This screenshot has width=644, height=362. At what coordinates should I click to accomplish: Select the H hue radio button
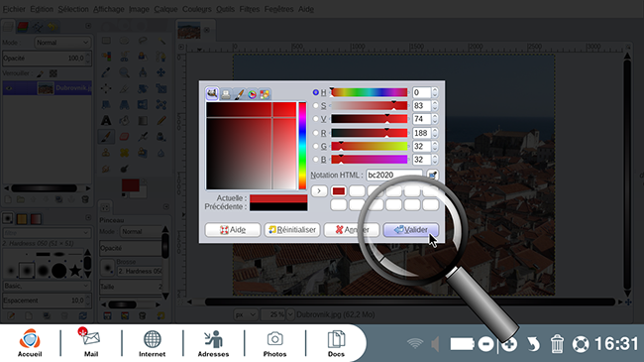click(x=315, y=92)
